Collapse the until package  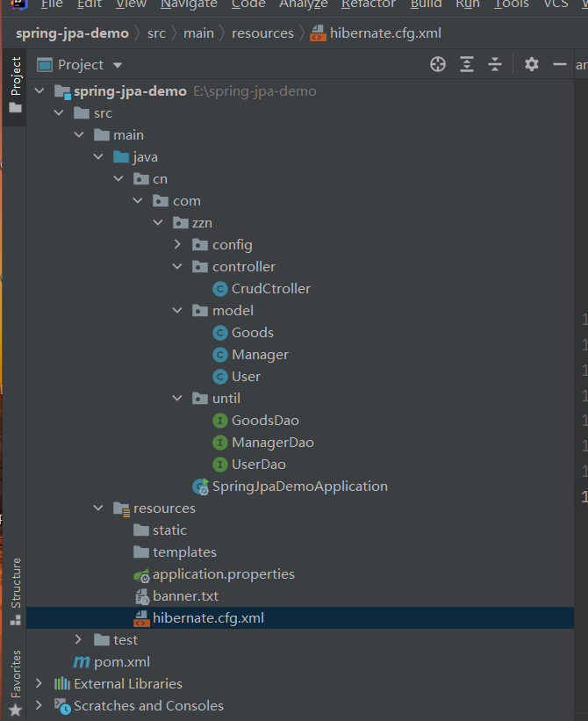(x=177, y=399)
